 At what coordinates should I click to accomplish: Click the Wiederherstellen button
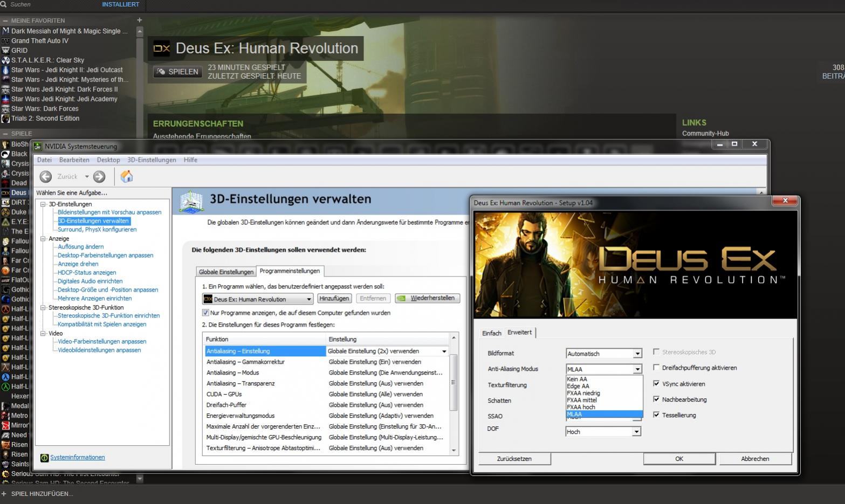pyautogui.click(x=428, y=298)
